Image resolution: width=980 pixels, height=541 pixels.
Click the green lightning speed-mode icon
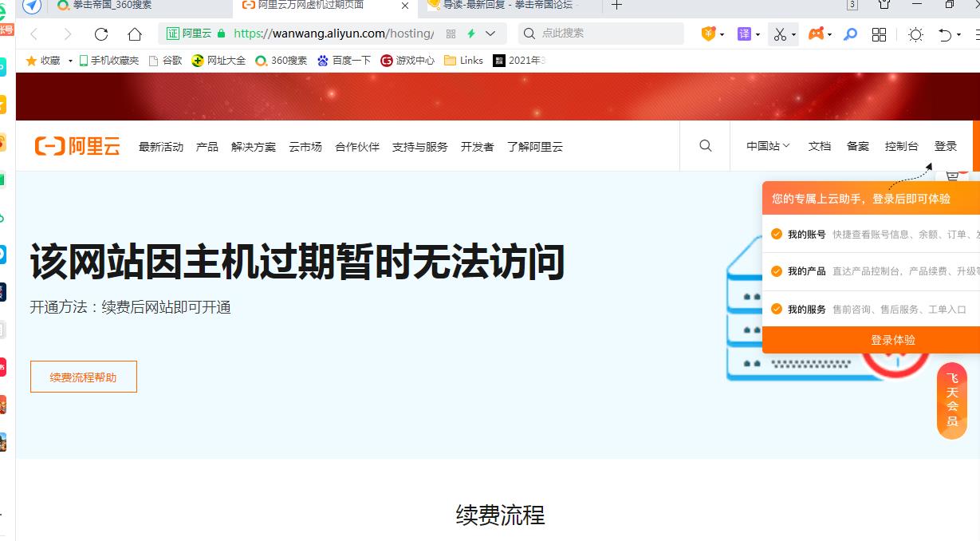pyautogui.click(x=471, y=34)
